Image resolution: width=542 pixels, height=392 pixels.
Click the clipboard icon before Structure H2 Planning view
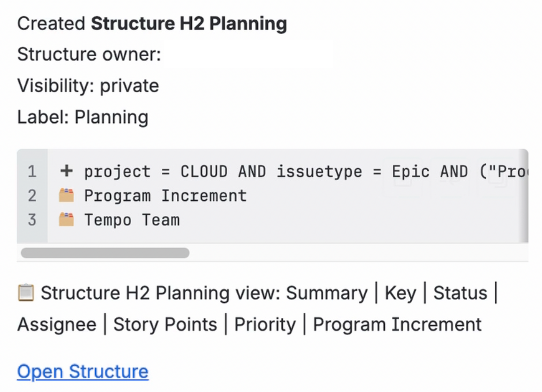tap(26, 293)
